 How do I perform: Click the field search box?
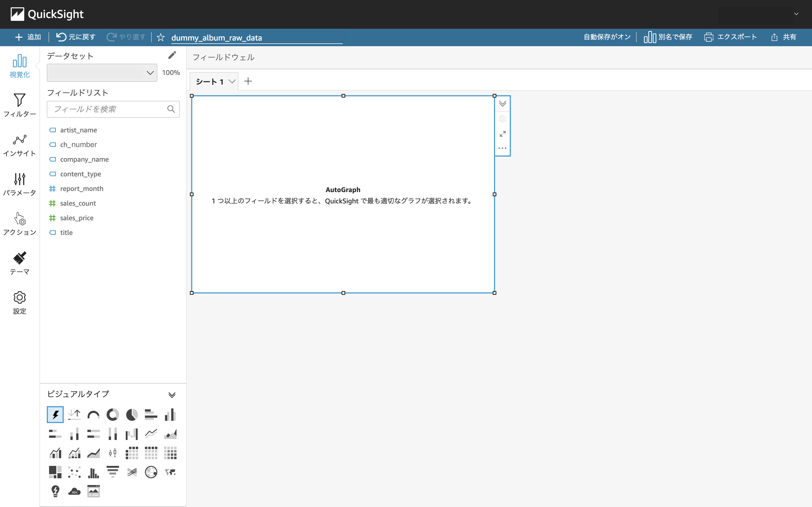[x=109, y=109]
